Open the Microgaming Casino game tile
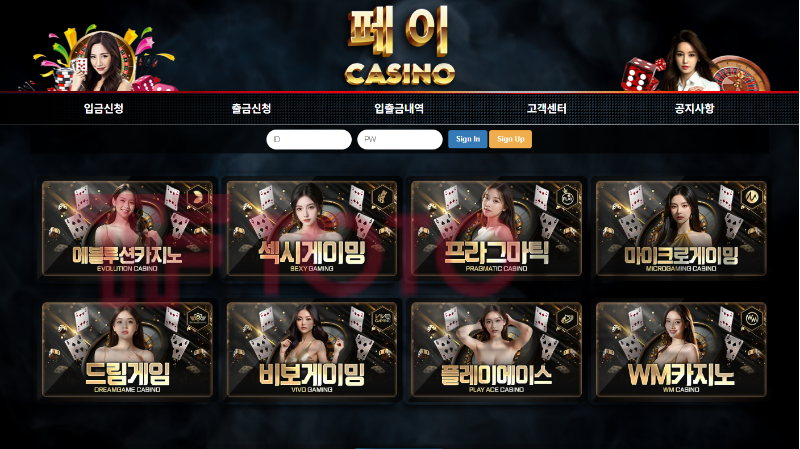Viewport: 800px width, 449px height. coord(681,229)
